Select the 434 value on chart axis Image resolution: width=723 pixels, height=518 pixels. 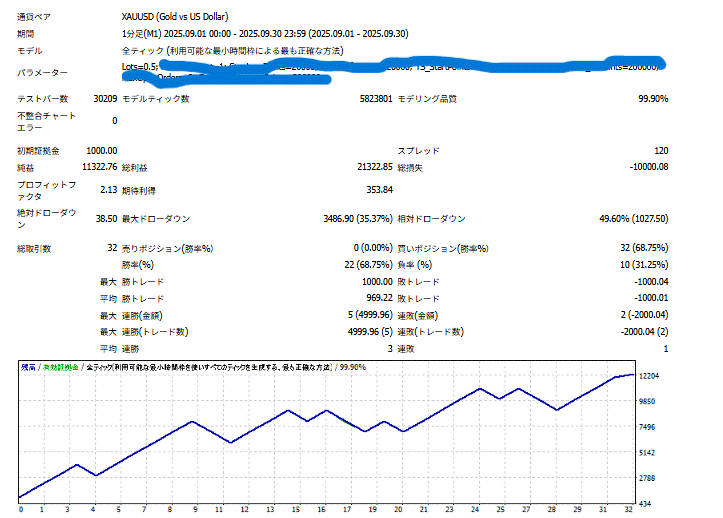(x=645, y=504)
